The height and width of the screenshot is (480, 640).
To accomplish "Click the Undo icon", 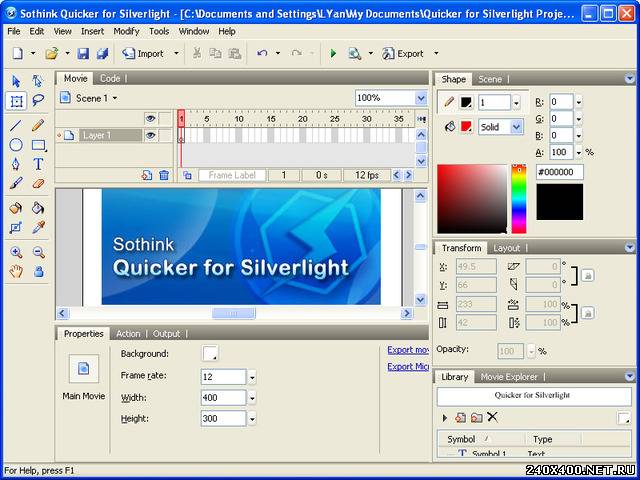I will 262,53.
